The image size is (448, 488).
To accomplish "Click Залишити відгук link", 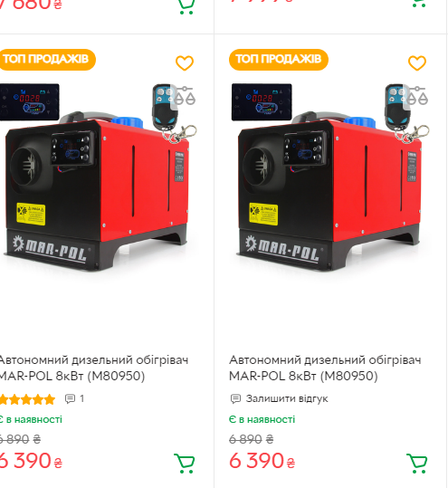I will [287, 398].
